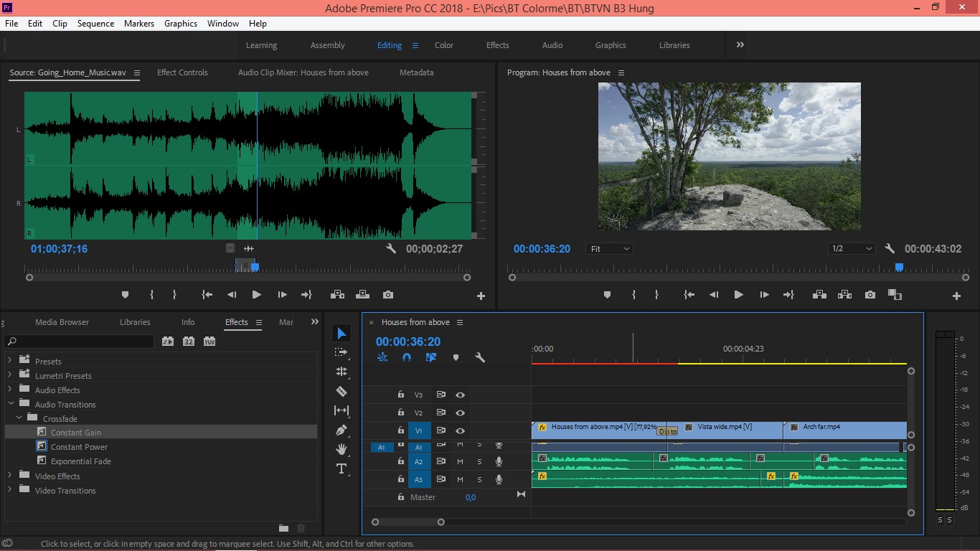Open Program monitor settings wrench

[x=890, y=249]
